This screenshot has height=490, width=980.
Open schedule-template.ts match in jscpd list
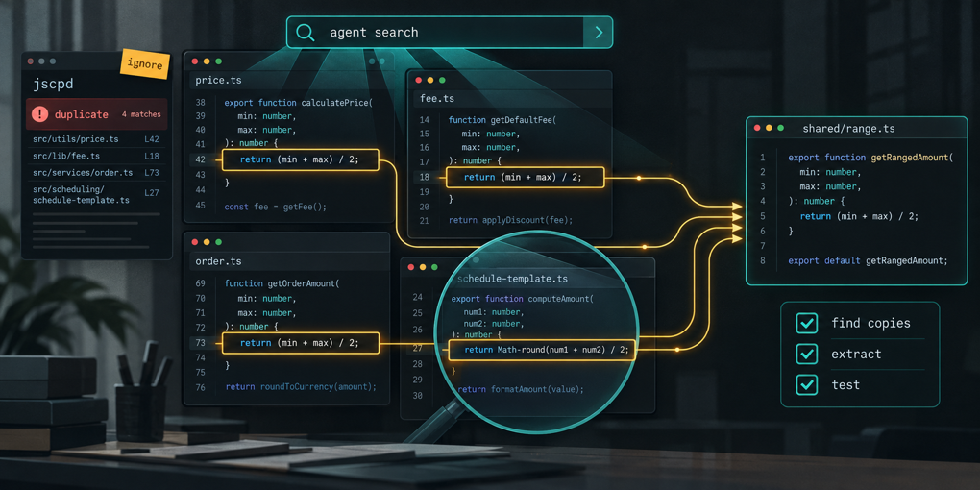[x=96, y=194]
